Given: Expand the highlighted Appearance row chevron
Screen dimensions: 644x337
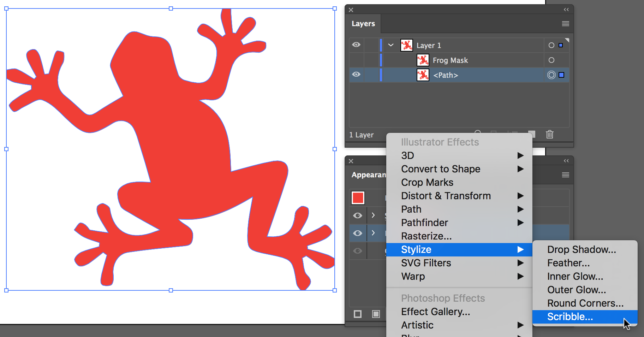Looking at the screenshot, I should (373, 233).
